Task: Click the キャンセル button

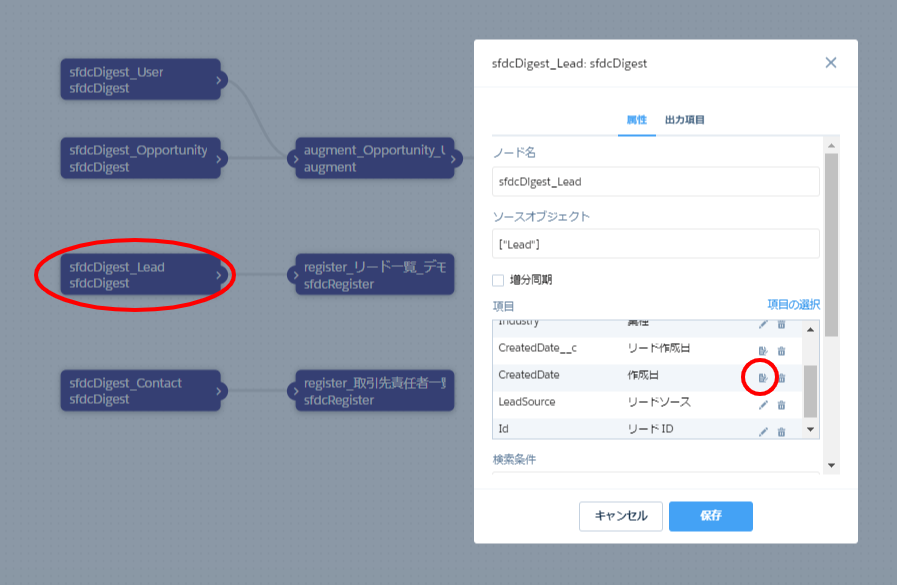Action: point(621,516)
